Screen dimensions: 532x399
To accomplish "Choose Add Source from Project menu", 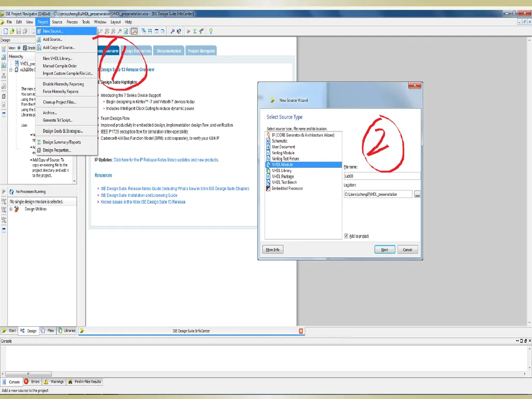I will click(x=52, y=39).
